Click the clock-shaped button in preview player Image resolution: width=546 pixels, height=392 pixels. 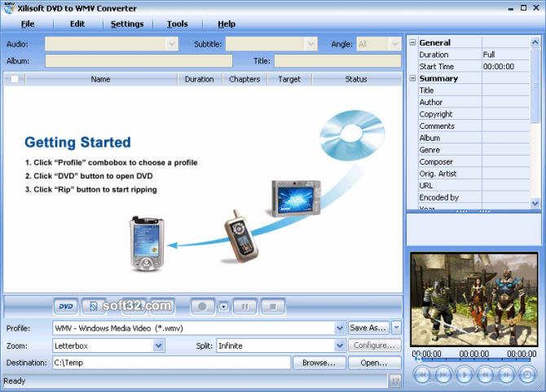527,375
